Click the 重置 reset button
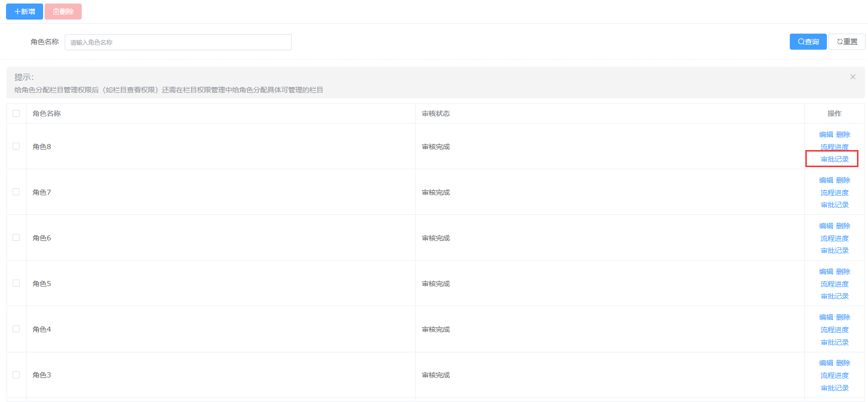The width and height of the screenshot is (868, 402). coord(846,42)
